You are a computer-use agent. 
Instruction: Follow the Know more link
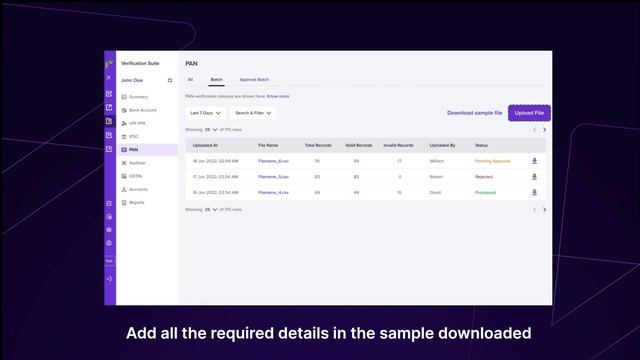click(278, 96)
